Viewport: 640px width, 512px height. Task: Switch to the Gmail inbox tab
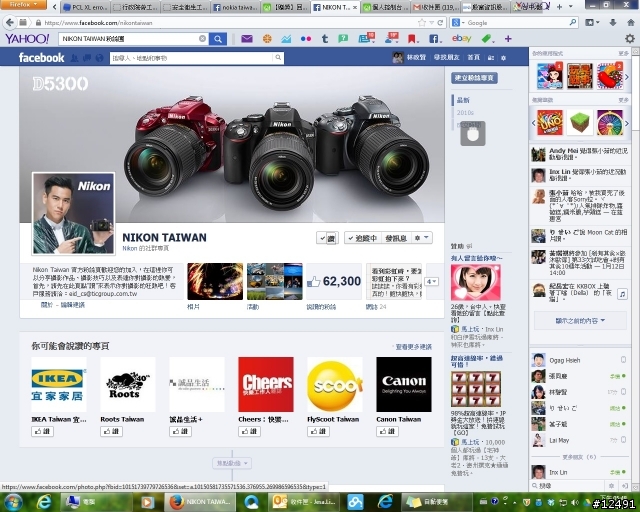pos(436,7)
